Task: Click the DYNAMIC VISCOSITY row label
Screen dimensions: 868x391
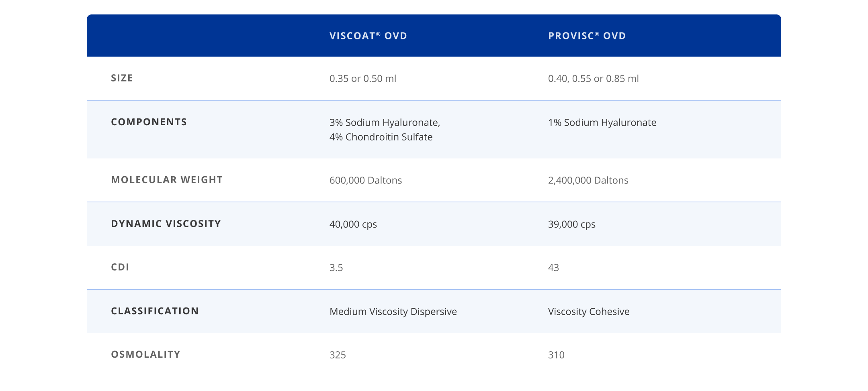Action: pos(166,224)
